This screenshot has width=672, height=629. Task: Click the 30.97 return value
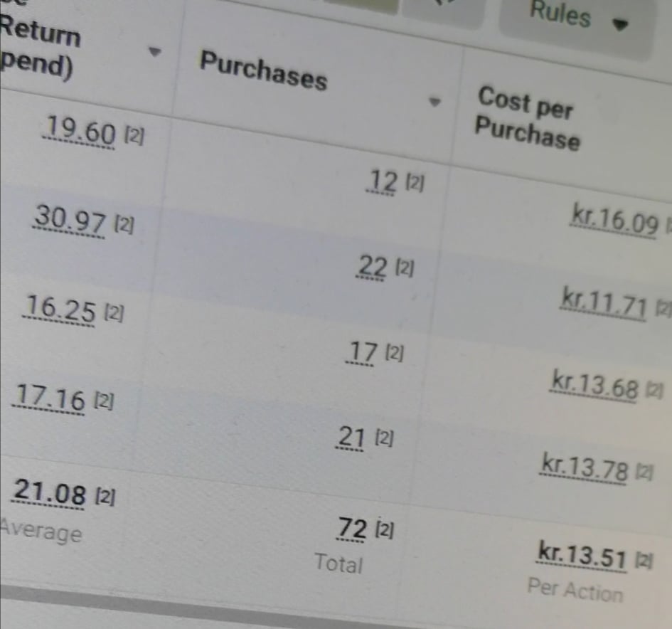(x=70, y=220)
